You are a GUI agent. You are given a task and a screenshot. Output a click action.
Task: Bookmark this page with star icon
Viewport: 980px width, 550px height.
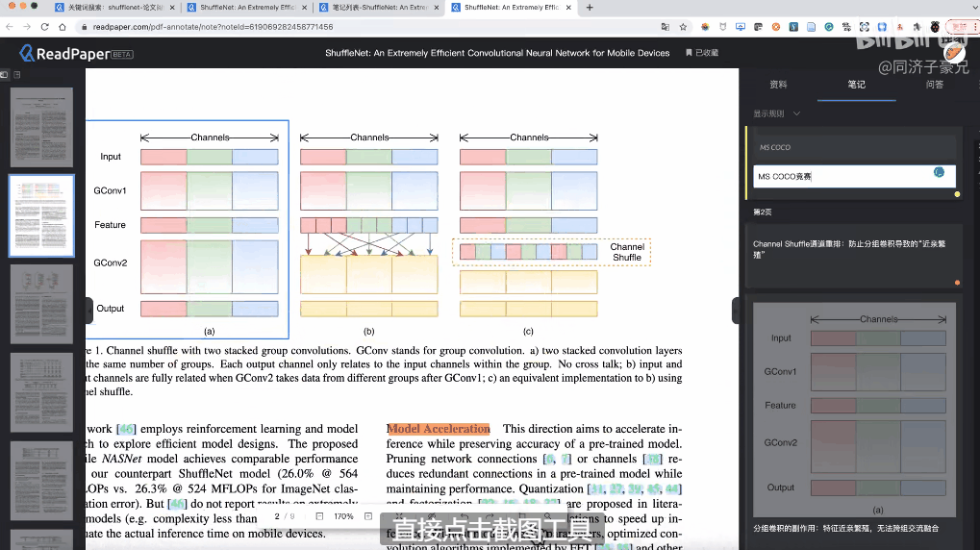[x=683, y=27]
